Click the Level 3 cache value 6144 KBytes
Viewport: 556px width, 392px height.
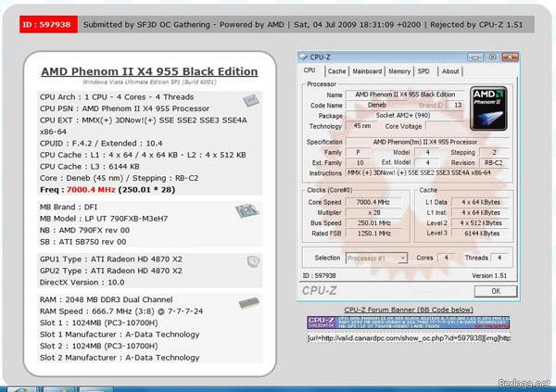pos(482,234)
